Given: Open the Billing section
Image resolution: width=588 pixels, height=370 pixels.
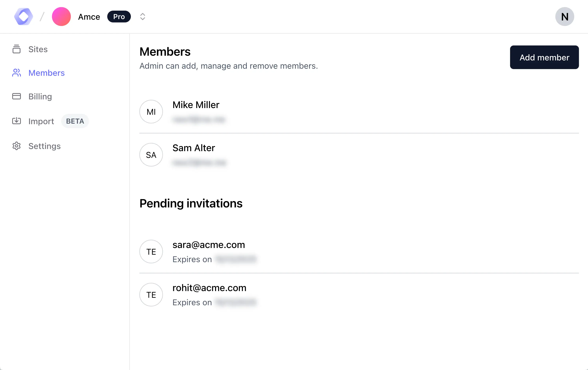Looking at the screenshot, I should pyautogui.click(x=40, y=96).
